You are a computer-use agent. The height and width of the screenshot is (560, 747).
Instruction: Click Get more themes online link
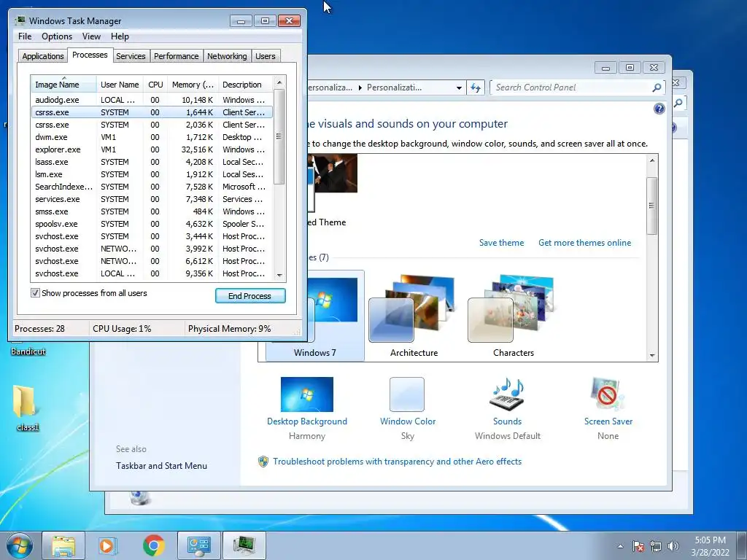584,243
